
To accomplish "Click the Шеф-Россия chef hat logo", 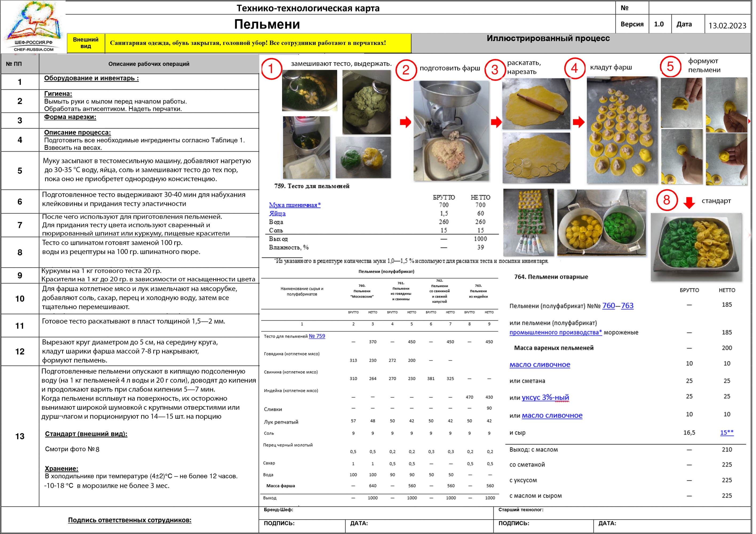I will [33, 26].
